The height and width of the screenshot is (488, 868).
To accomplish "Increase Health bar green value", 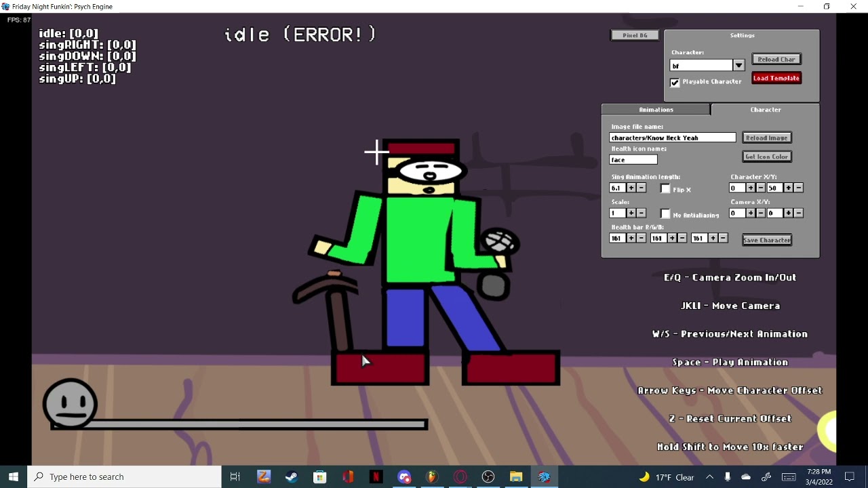I will click(672, 238).
